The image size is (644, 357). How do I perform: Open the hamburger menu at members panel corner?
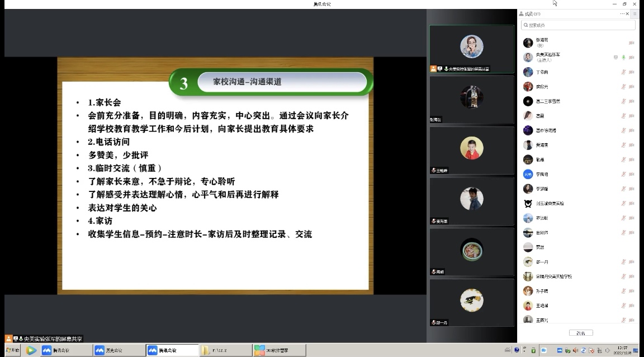click(x=634, y=13)
